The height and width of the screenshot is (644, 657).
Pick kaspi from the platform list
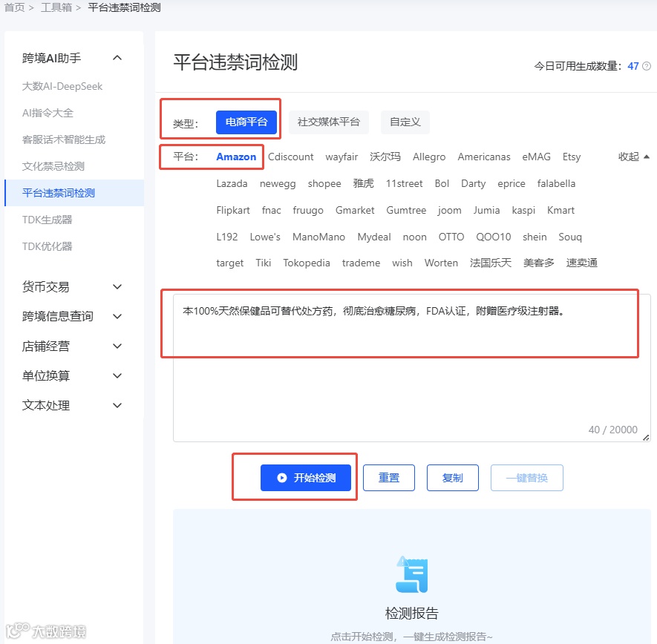(x=523, y=210)
